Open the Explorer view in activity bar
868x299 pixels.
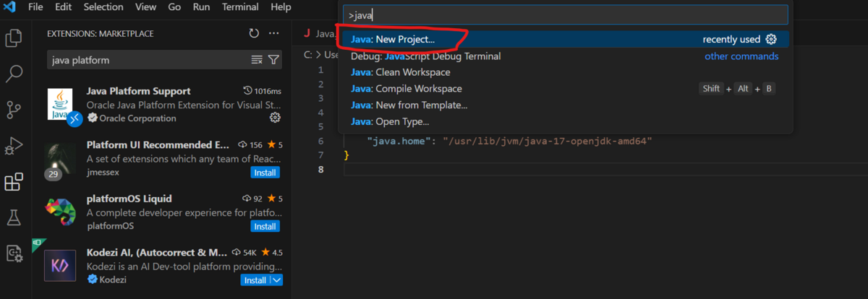[x=14, y=38]
